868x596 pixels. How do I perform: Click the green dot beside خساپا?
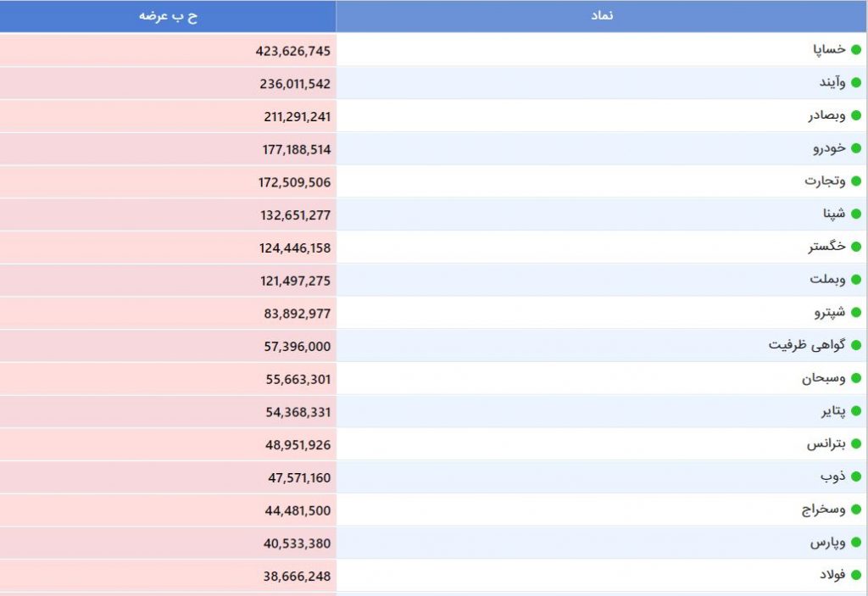(x=856, y=50)
